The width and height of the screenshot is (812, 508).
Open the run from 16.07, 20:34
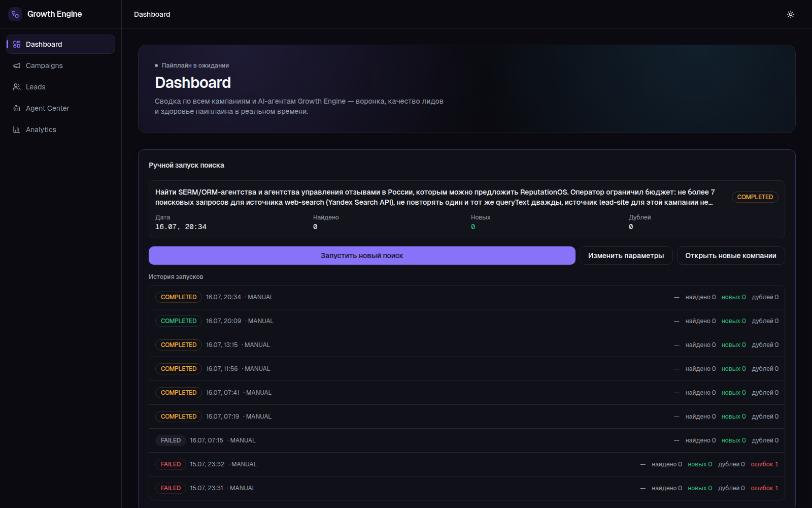click(467, 297)
